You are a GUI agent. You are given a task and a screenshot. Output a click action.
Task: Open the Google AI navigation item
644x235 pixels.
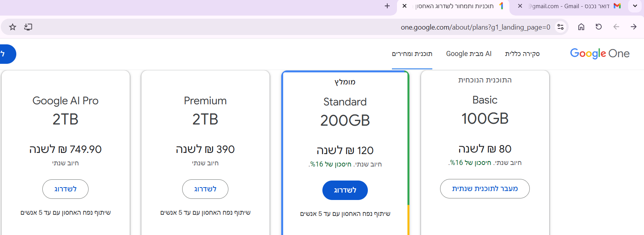468,54
